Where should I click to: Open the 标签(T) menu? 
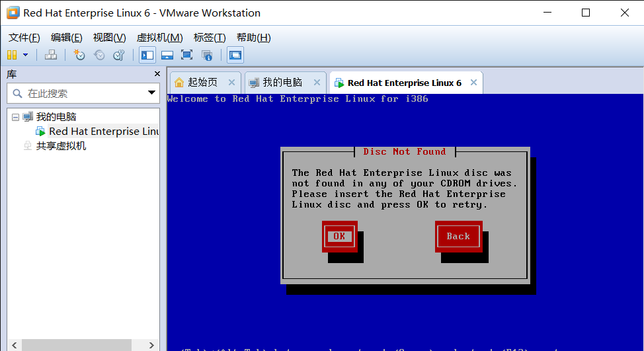coord(210,38)
